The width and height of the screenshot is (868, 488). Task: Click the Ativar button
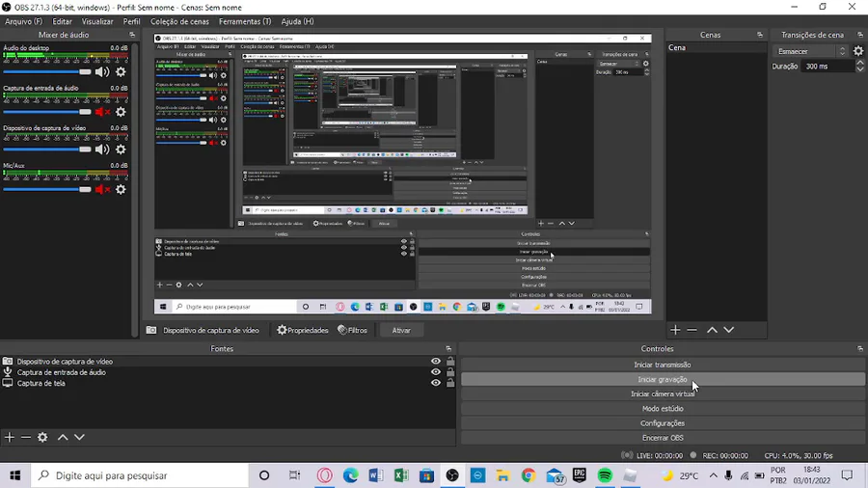click(401, 330)
